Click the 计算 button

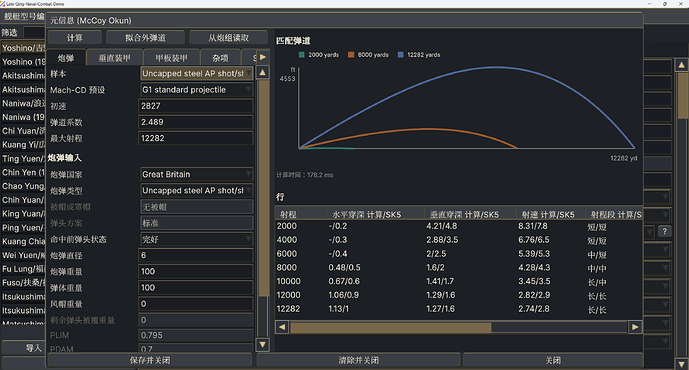[75, 38]
